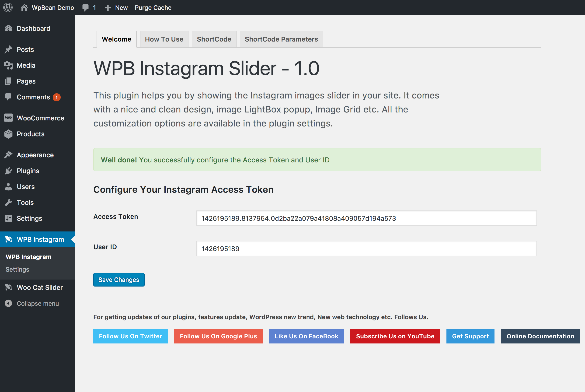The image size is (585, 392).
Task: Open the main Settings menu item
Action: 37,218
